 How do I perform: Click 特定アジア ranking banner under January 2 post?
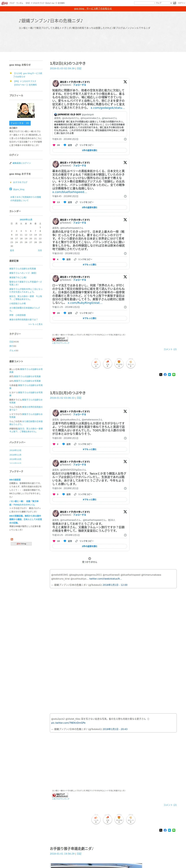pyautogui.click(x=60, y=339)
